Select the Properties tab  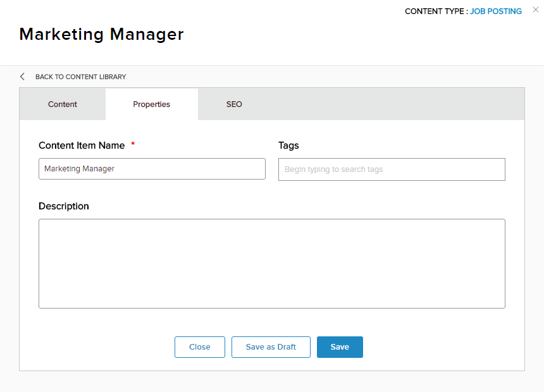(x=151, y=104)
